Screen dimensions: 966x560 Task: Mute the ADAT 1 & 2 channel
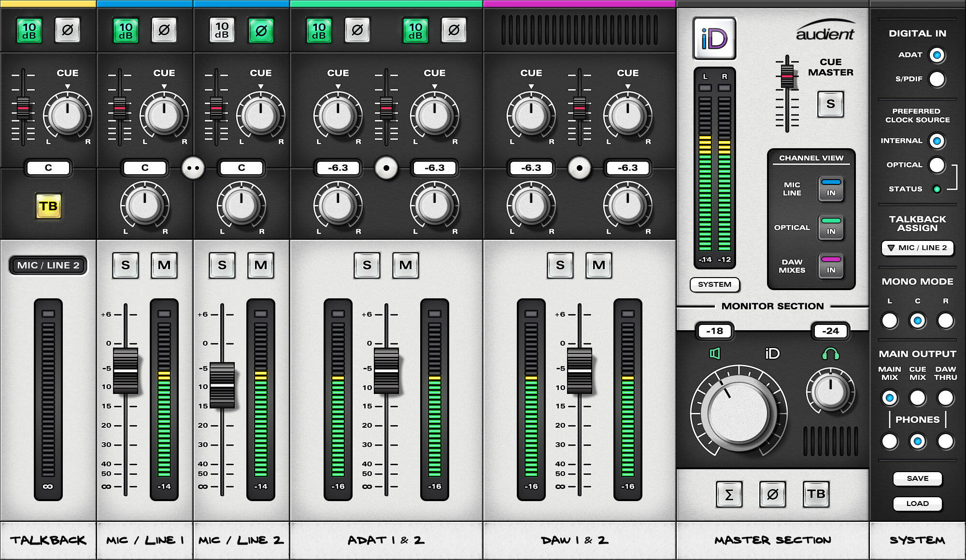[406, 265]
